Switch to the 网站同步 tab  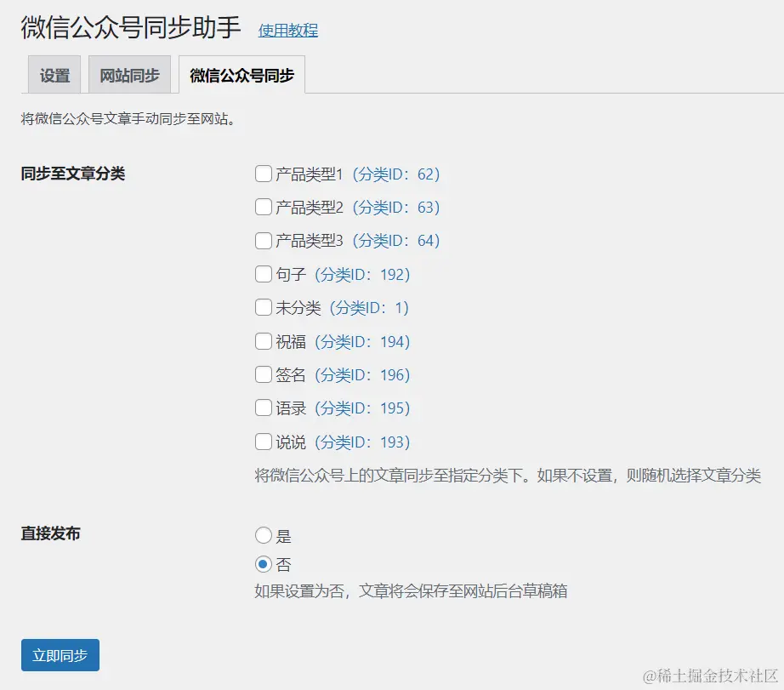pos(129,75)
